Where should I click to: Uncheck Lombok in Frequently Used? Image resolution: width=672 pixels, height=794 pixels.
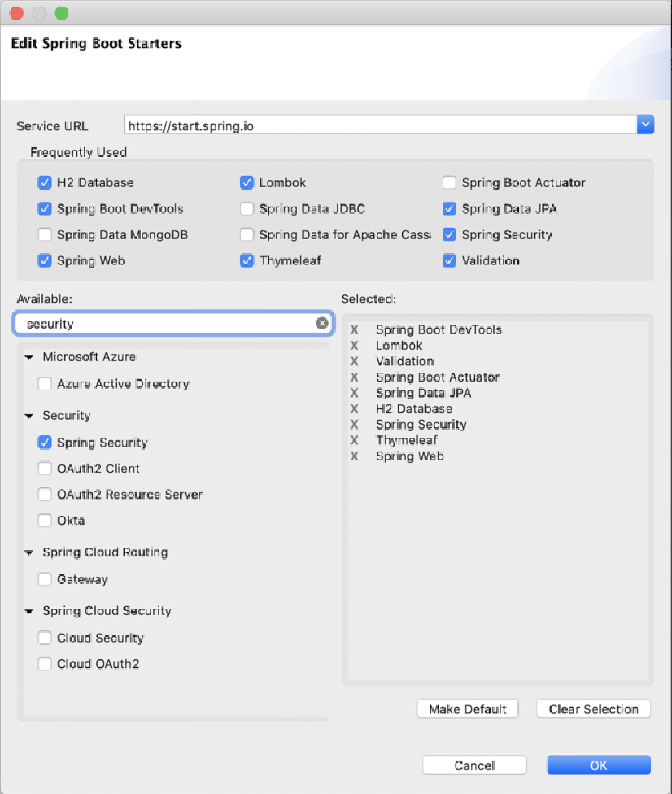tap(247, 182)
